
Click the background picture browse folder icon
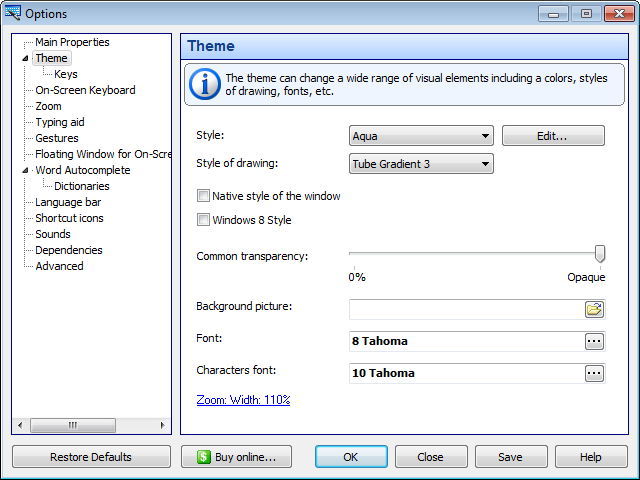click(x=594, y=309)
